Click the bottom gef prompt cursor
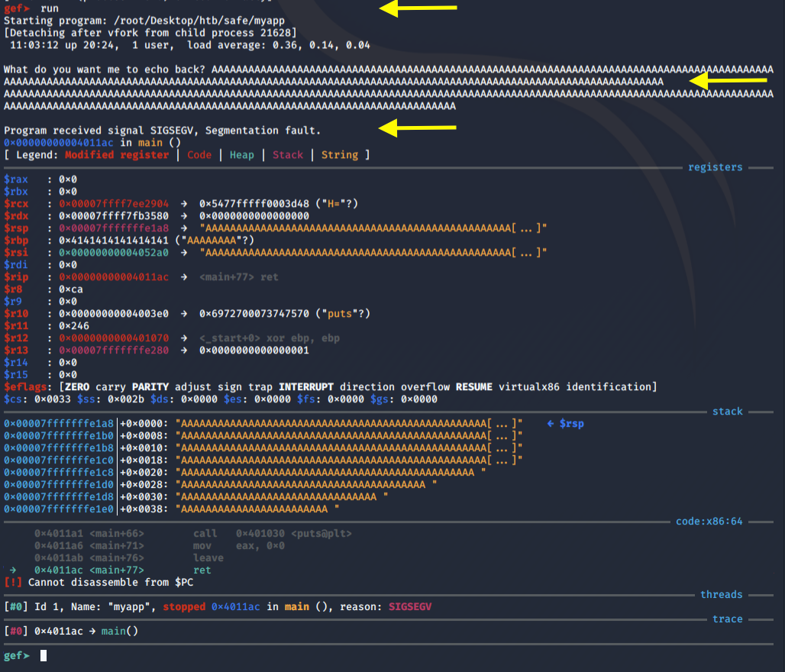This screenshot has height=672, width=785. point(44,655)
